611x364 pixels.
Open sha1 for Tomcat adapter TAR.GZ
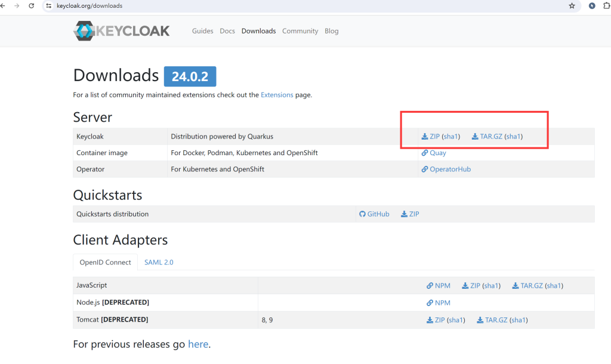click(519, 320)
